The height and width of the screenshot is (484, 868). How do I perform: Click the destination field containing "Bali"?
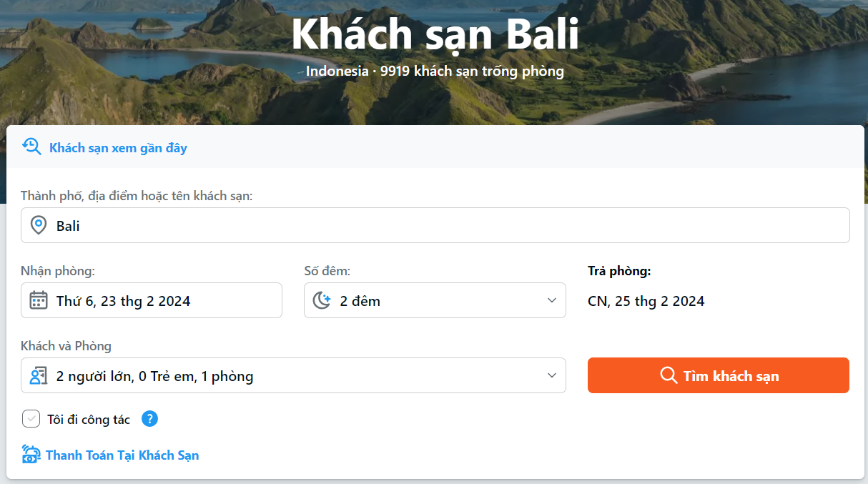(x=435, y=226)
